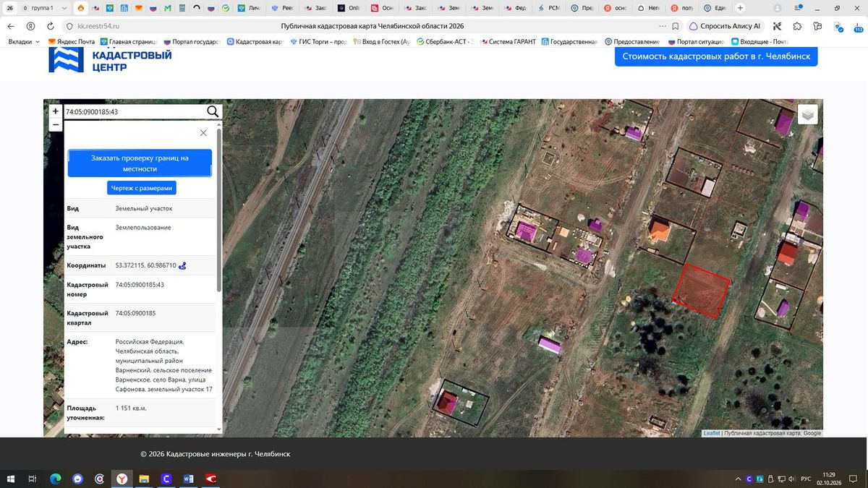
Task: Switch to the РСМ browser tab
Action: point(550,8)
